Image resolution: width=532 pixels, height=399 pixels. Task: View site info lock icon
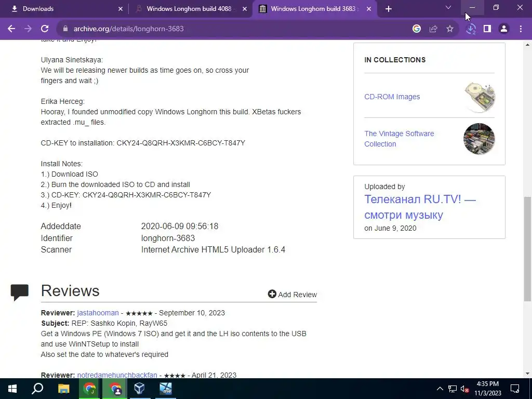(65, 29)
